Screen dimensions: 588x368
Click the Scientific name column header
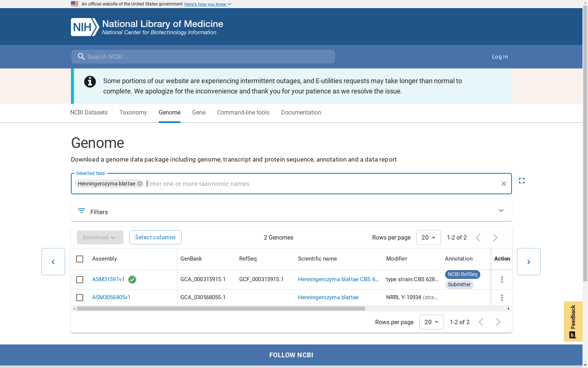[x=318, y=259]
